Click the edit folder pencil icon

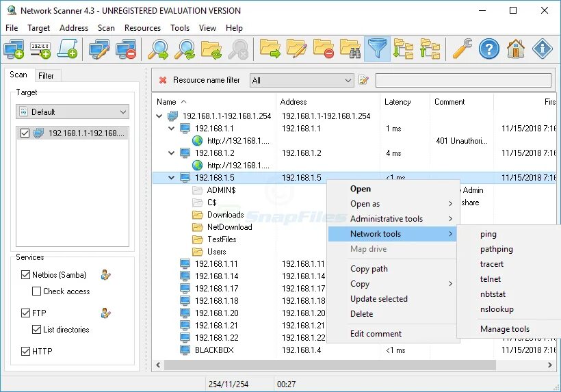[297, 49]
